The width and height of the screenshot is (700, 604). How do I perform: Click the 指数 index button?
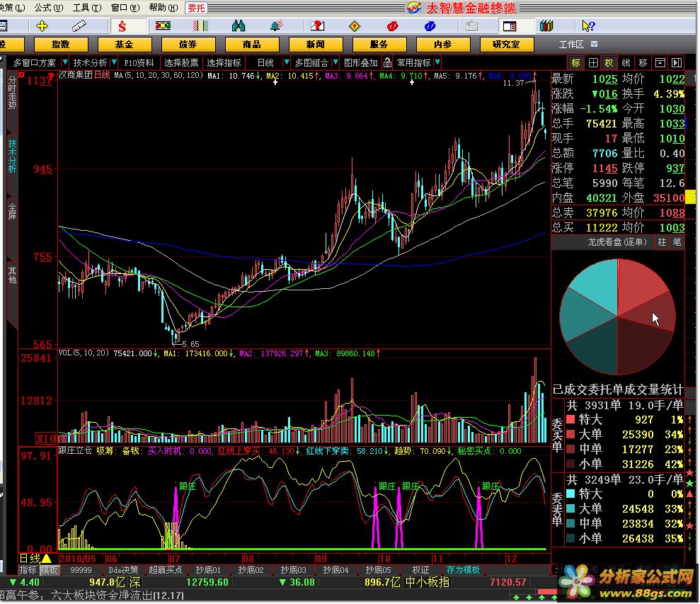point(61,44)
